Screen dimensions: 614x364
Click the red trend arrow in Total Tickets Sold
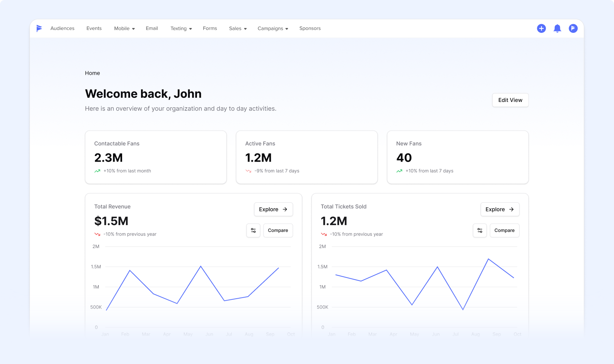(x=324, y=234)
